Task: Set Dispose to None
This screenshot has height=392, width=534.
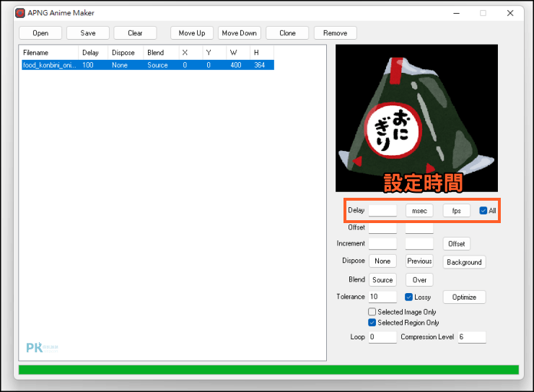Action: (382, 261)
